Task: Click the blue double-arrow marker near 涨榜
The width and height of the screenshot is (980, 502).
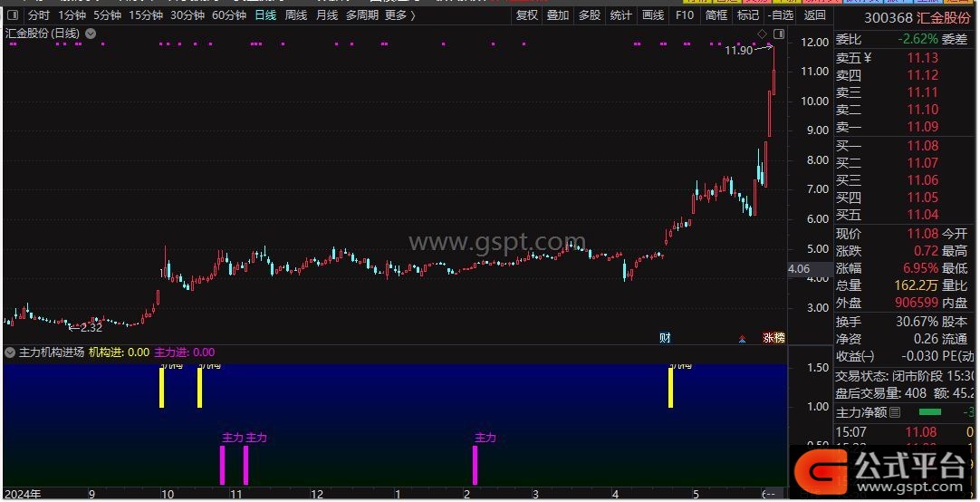Action: tap(743, 339)
